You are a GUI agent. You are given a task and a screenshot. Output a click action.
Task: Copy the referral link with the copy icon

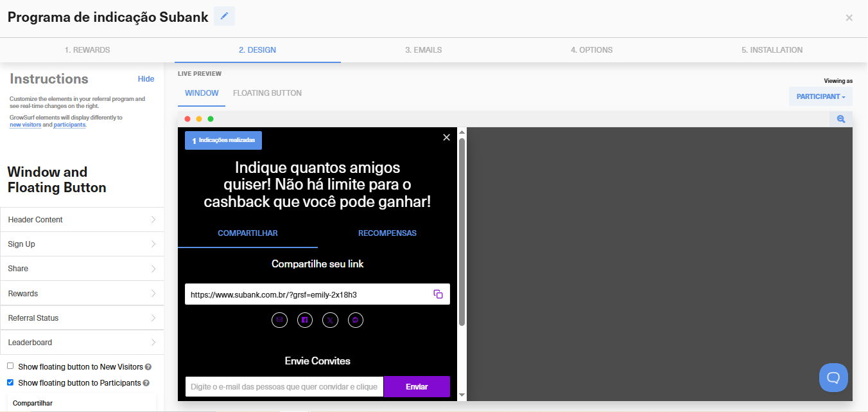(438, 294)
